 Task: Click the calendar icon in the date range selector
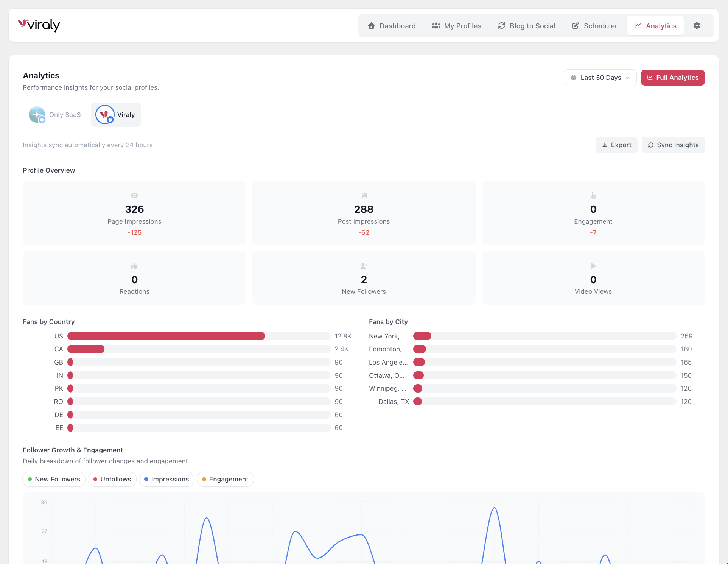574,77
